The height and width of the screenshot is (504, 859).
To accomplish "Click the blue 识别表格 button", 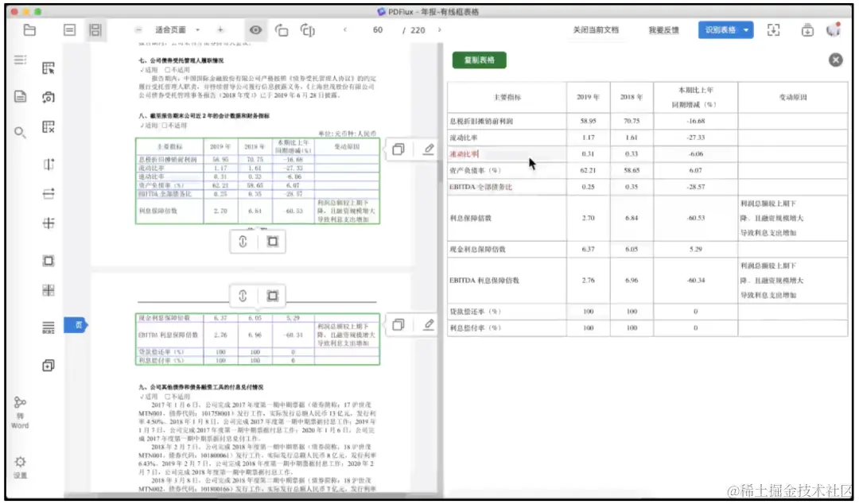I will (x=720, y=30).
